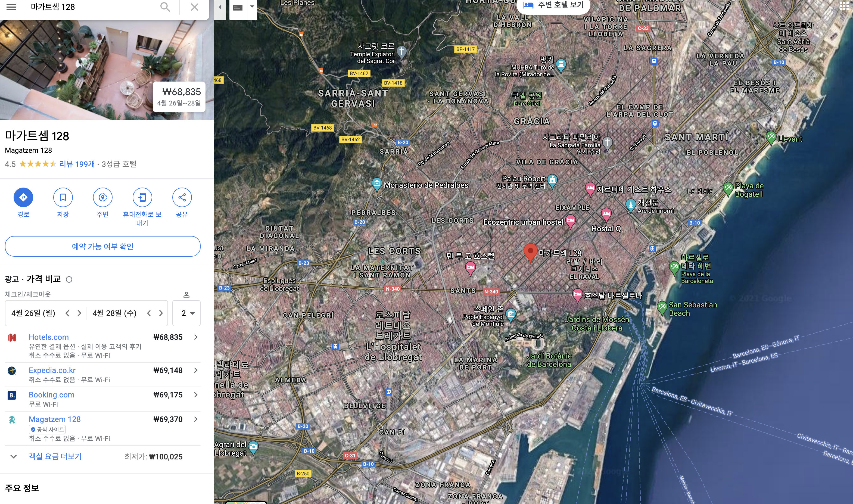This screenshot has width=853, height=504.
Task: Click the 경로 directions icon
Action: [x=23, y=197]
